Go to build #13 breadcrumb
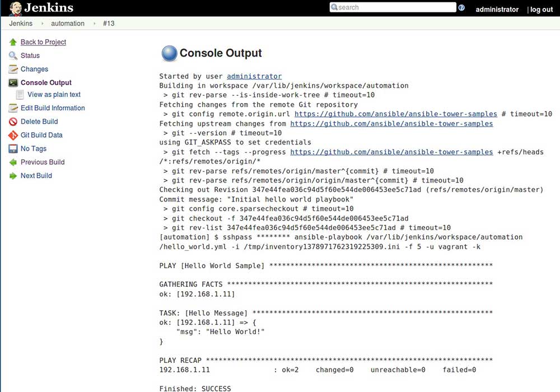The width and height of the screenshot is (560, 392). tap(109, 24)
